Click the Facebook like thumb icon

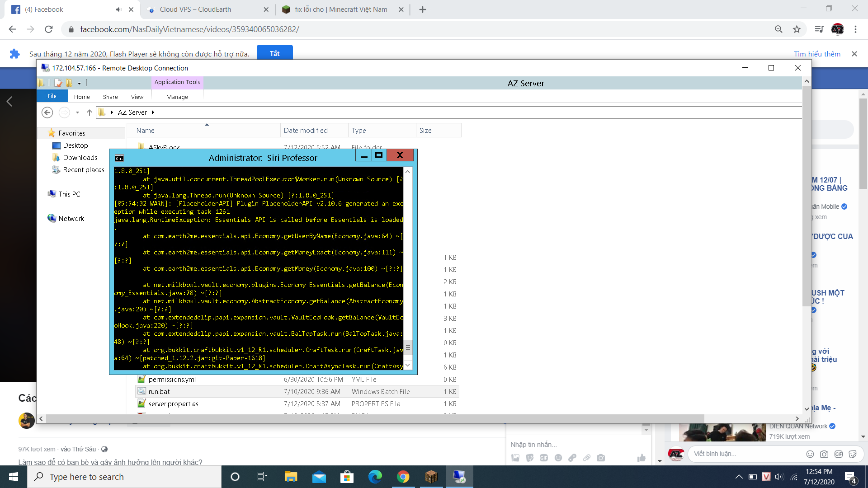[x=641, y=458]
